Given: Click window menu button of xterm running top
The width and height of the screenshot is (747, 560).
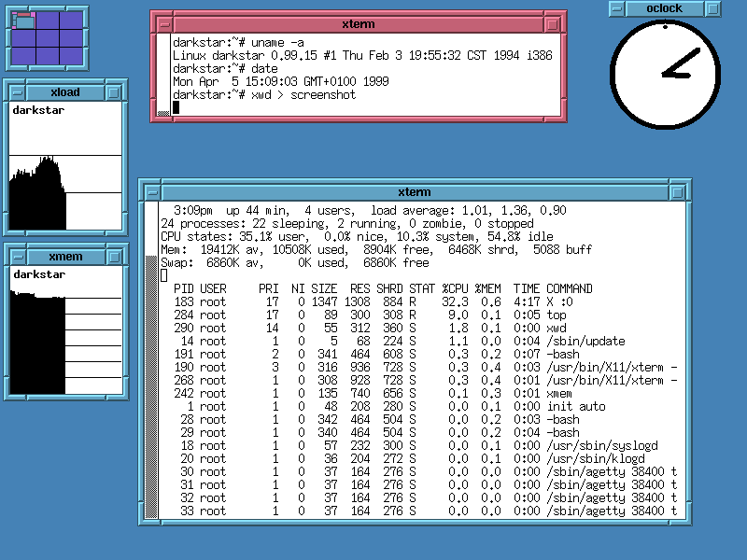Looking at the screenshot, I should [x=151, y=191].
